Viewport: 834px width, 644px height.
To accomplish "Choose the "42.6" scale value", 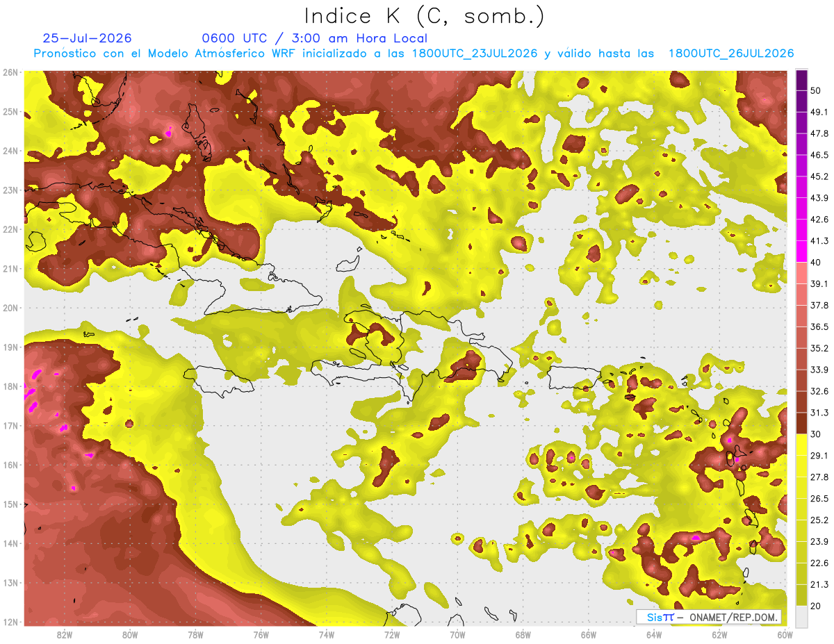I will 819,220.
